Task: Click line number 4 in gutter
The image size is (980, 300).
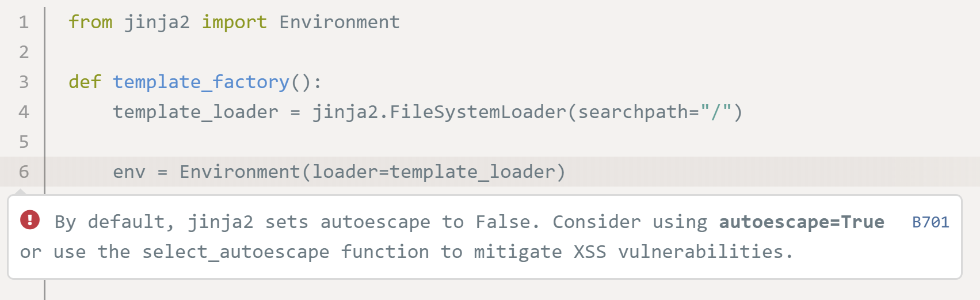Action: coord(24,112)
